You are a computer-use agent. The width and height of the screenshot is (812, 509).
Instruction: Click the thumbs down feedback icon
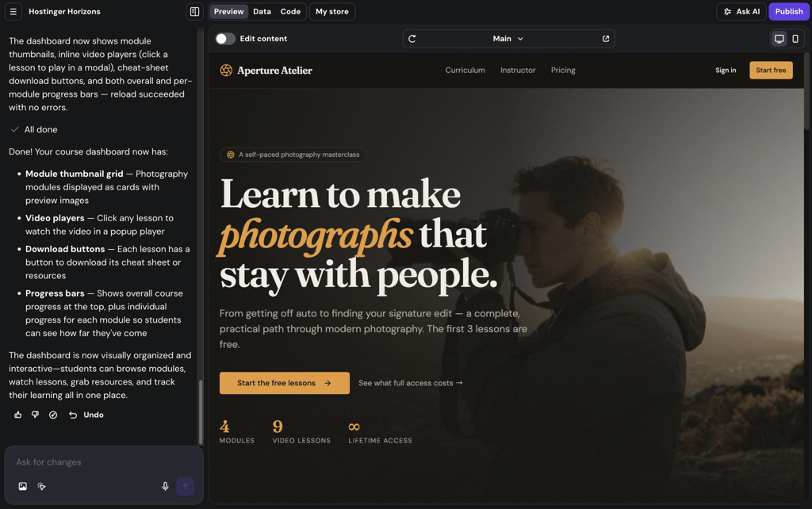[x=35, y=415]
